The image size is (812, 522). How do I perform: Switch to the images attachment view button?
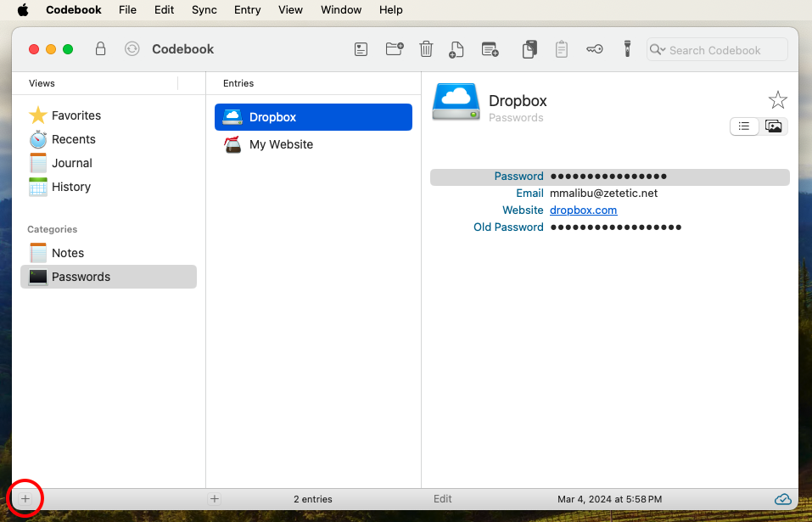(773, 126)
